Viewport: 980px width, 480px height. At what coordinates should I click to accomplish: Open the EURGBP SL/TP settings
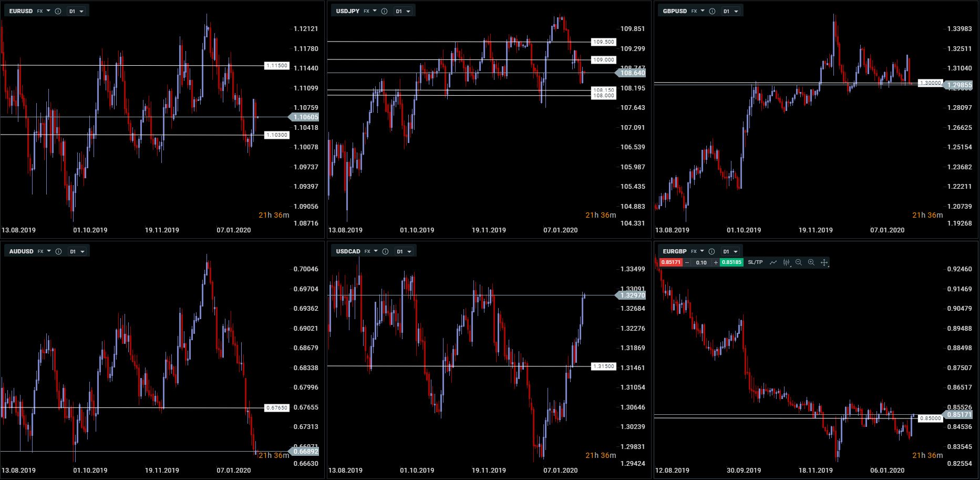(x=755, y=262)
